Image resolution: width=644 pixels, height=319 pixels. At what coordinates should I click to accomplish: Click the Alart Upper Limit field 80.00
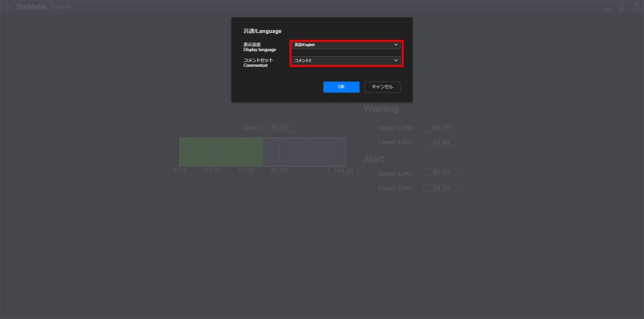click(x=441, y=173)
